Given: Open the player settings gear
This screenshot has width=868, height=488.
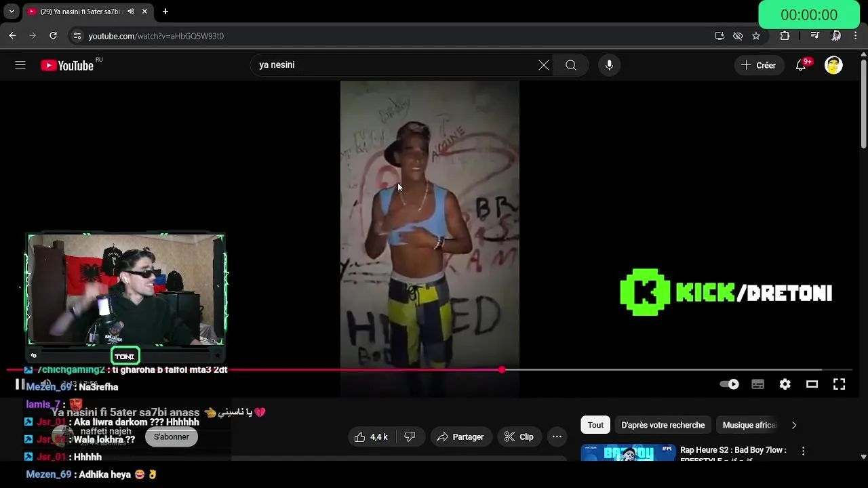Looking at the screenshot, I should pyautogui.click(x=785, y=384).
